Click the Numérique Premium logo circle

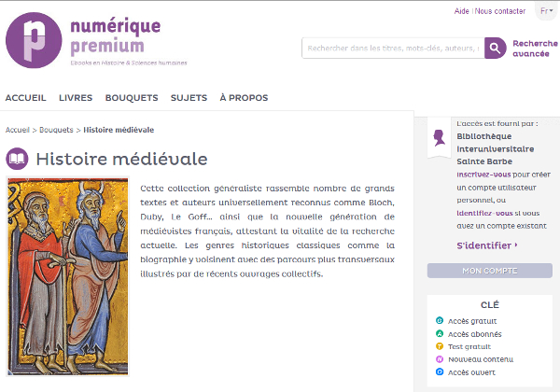click(34, 40)
